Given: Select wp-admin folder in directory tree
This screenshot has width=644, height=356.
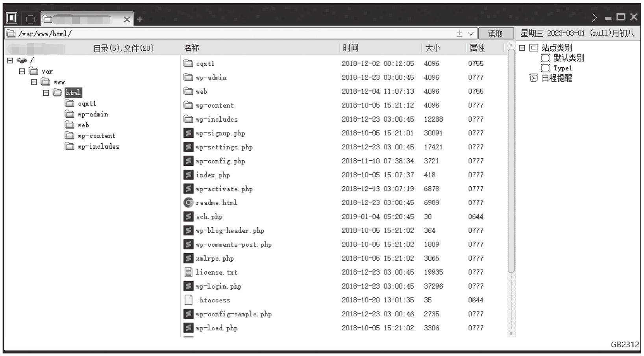Looking at the screenshot, I should [x=93, y=114].
